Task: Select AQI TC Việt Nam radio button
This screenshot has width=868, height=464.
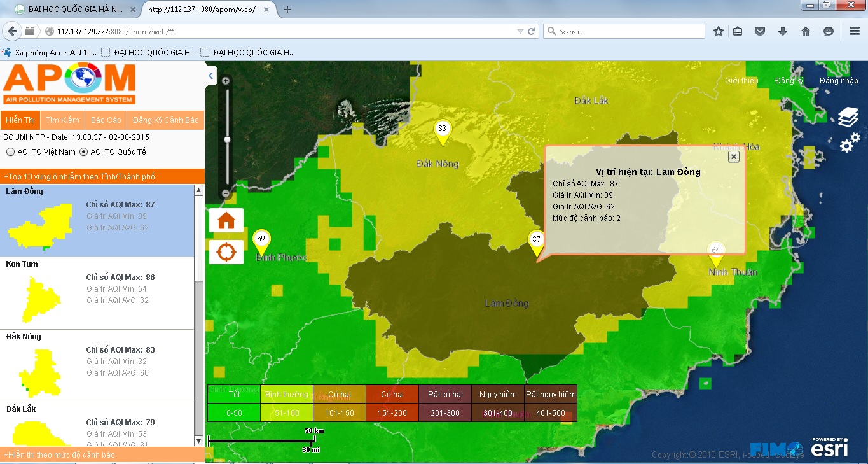Action: [x=10, y=152]
